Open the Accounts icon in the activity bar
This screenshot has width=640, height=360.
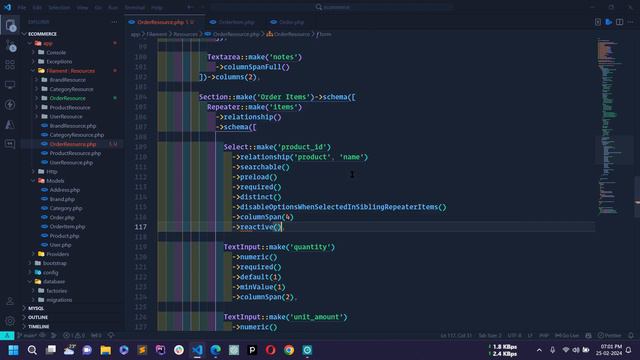click(x=10, y=301)
